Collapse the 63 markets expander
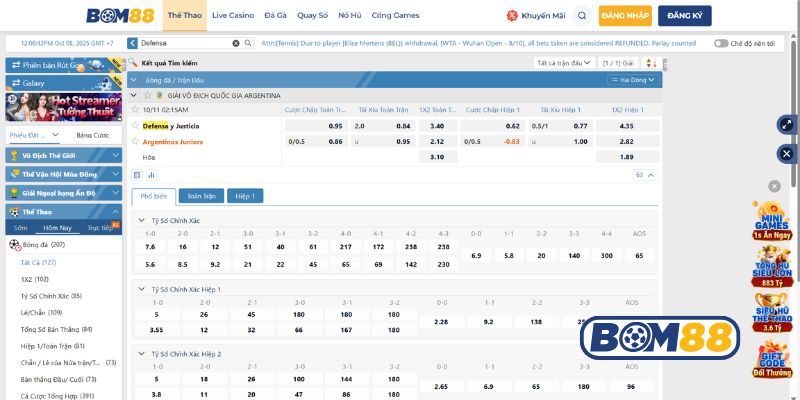The height and width of the screenshot is (400, 800). [x=645, y=175]
